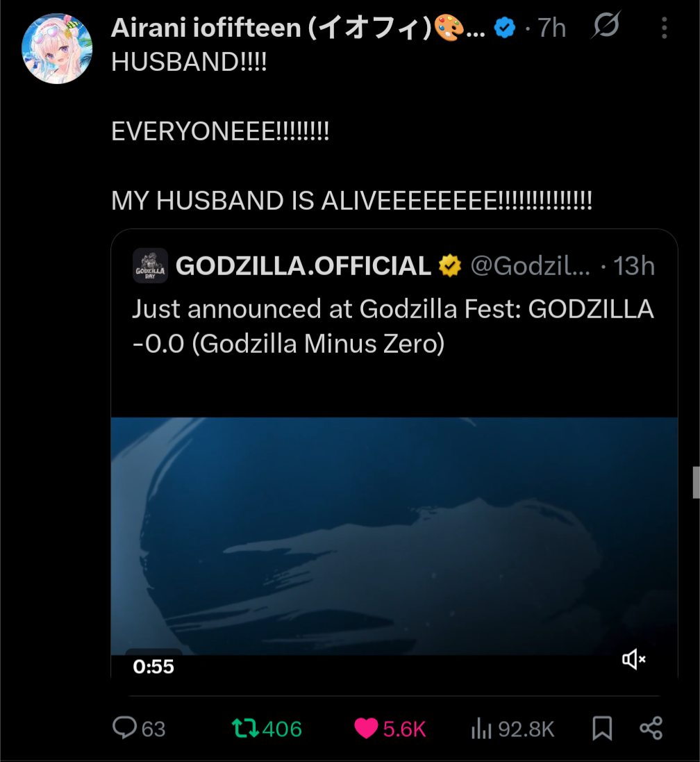This screenshot has width=700, height=762.
Task: Click the 7h timestamp link
Action: 552,28
